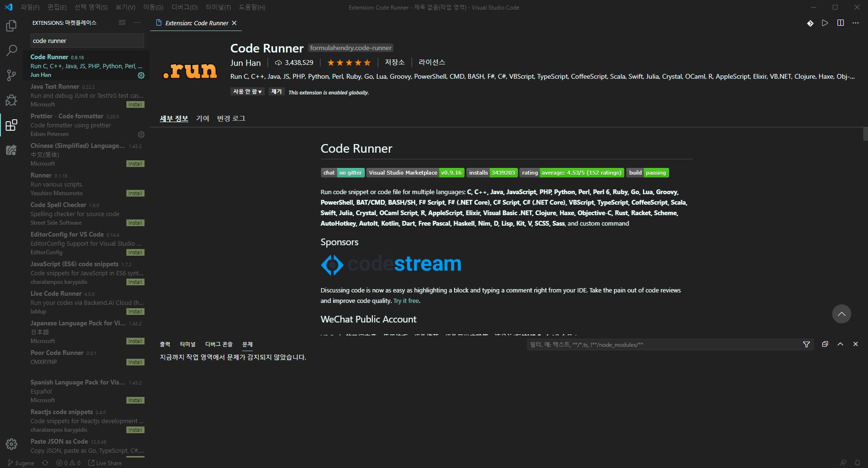Image resolution: width=868 pixels, height=468 pixels.
Task: Install Live Code Runner extension
Action: [135, 312]
